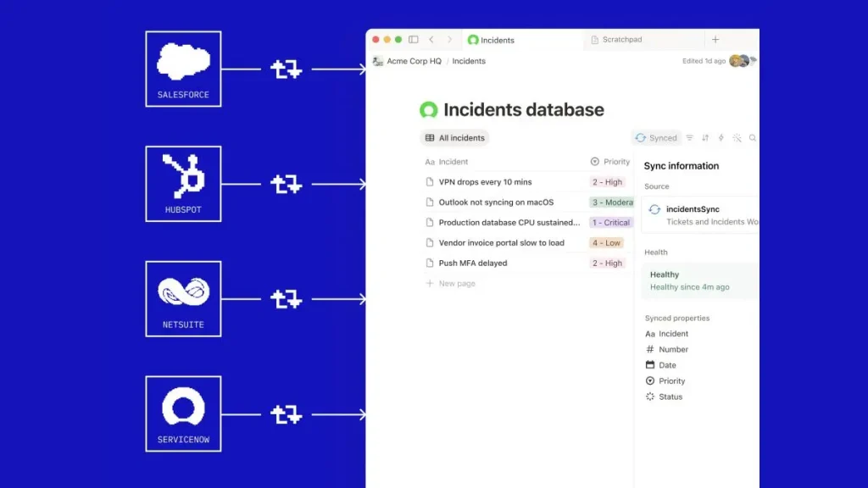Open the 4 - Low priority tag
868x488 pixels.
point(606,243)
